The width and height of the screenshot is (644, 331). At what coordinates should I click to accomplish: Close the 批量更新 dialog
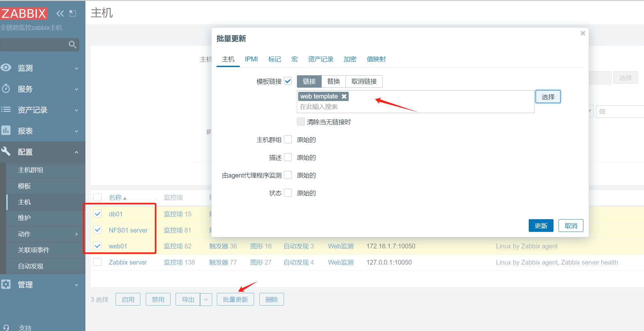click(x=583, y=33)
